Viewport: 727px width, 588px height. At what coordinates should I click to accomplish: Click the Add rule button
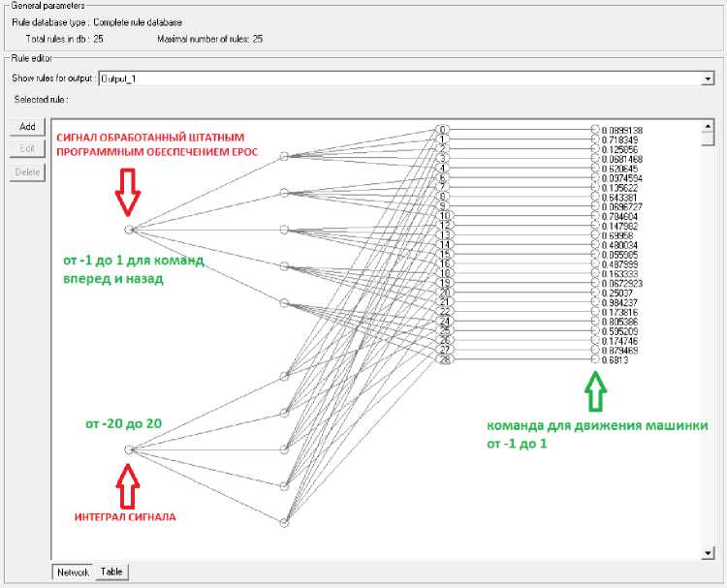27,127
